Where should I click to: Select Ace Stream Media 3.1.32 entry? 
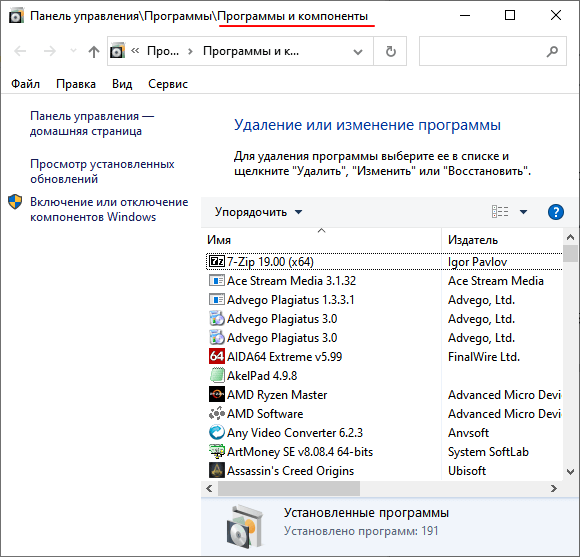(291, 281)
